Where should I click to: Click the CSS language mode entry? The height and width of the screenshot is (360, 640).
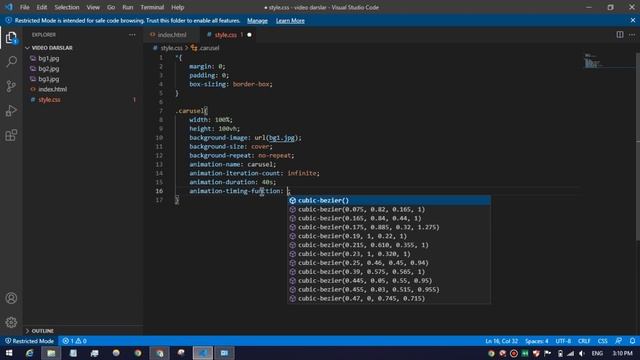click(x=602, y=341)
